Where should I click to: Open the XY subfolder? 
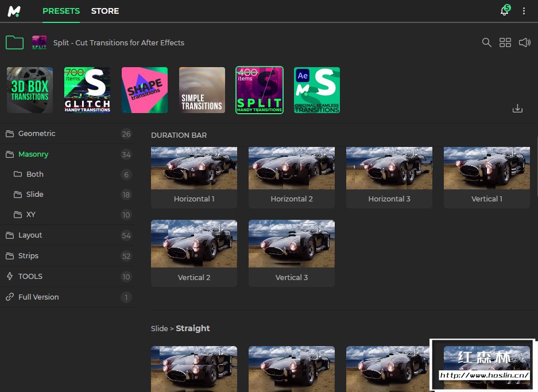[x=67, y=215]
